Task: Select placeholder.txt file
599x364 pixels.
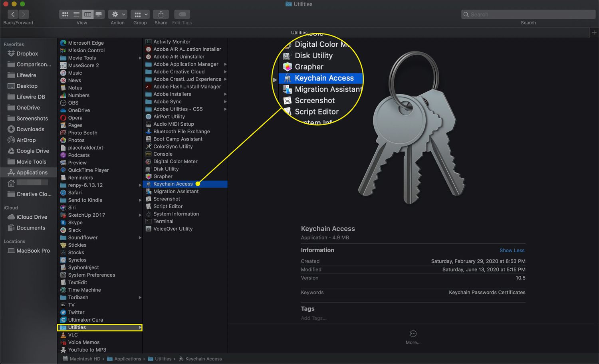Action: (x=85, y=148)
